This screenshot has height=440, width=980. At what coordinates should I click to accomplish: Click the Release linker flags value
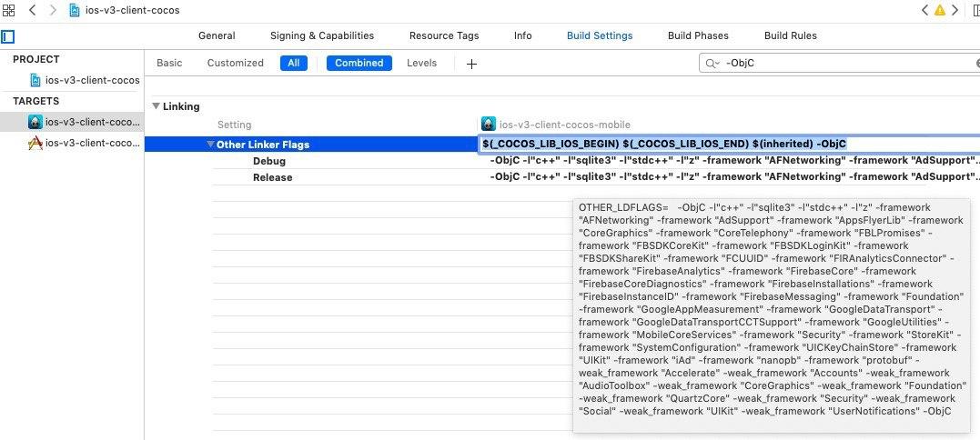coord(734,177)
